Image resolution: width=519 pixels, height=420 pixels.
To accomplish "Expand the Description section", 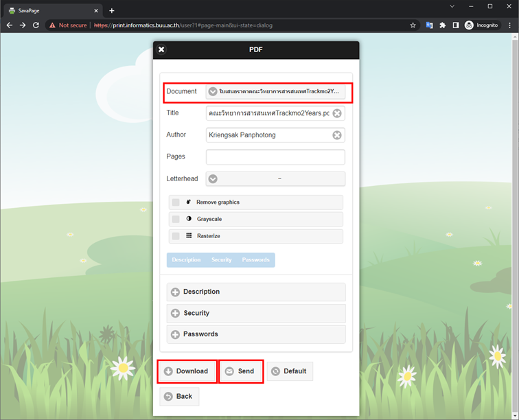I will click(x=256, y=292).
